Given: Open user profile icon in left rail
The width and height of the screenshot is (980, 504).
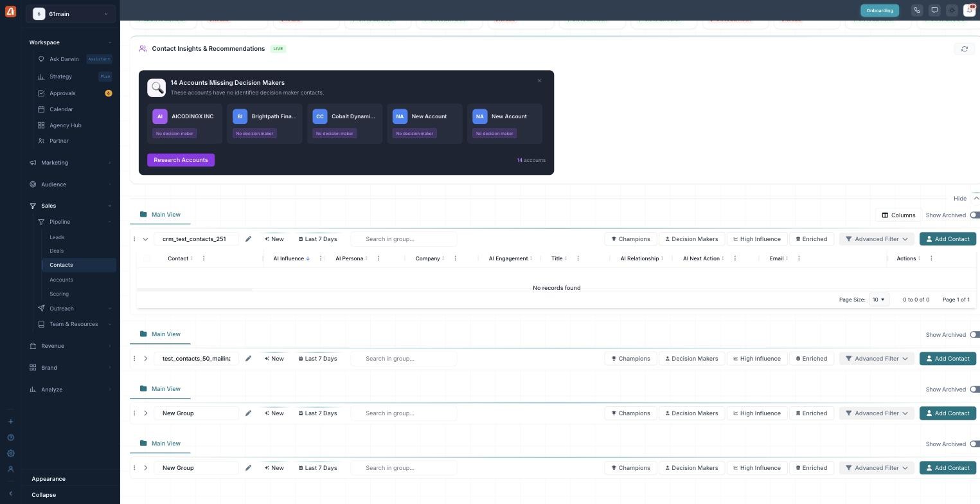Looking at the screenshot, I should 10,469.
